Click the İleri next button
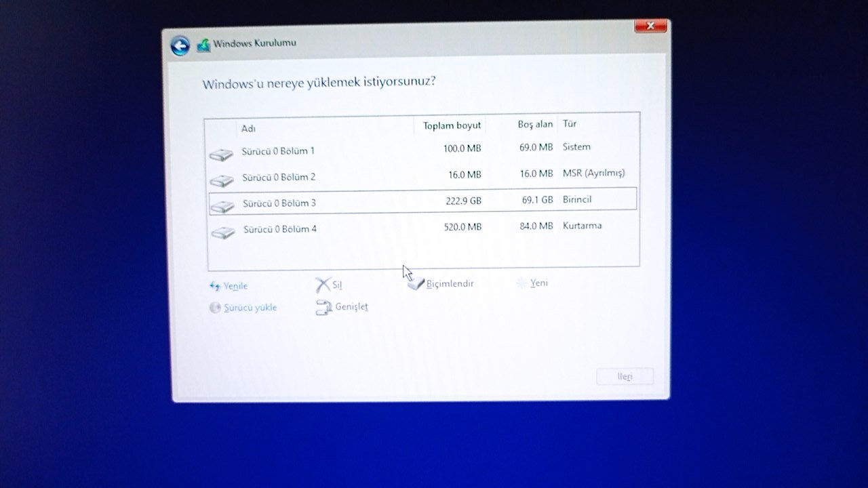 tap(625, 377)
